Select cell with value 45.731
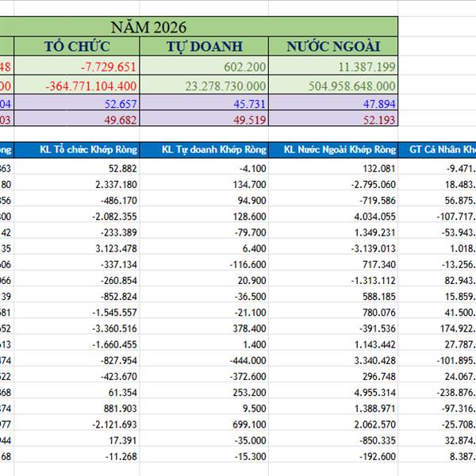Screen dimensions: 476x476 204,102
